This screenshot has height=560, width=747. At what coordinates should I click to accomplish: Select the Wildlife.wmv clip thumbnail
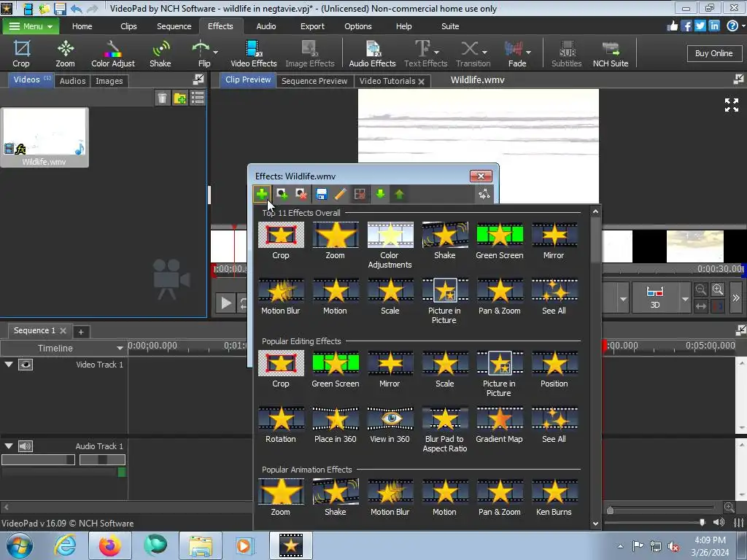tap(44, 137)
